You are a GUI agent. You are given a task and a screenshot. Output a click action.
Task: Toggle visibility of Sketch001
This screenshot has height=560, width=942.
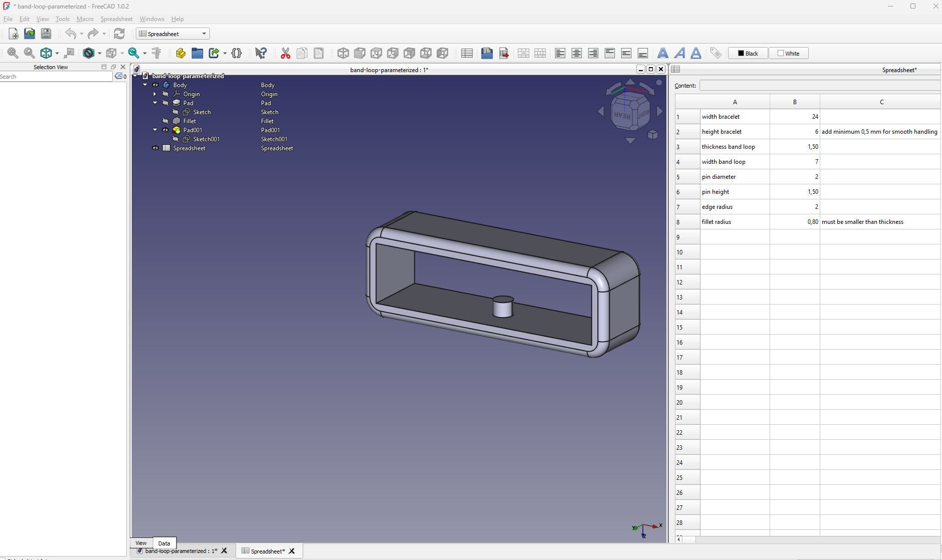175,139
